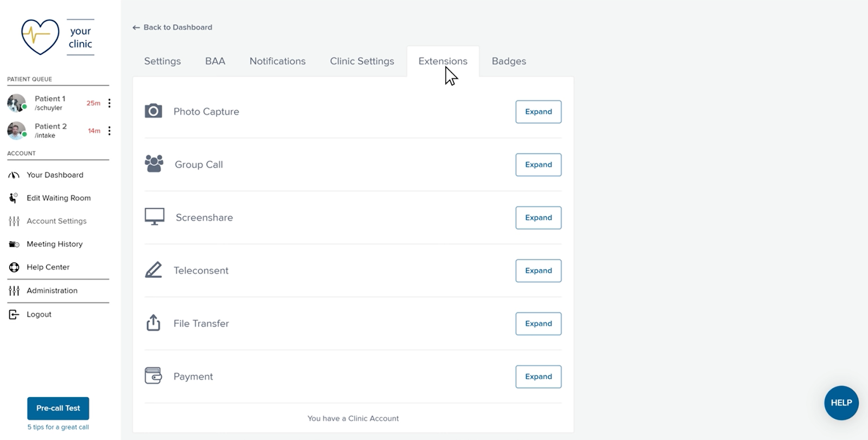Screen dimensions: 868x440
Task: Expand the Teleconsent extension
Action: [x=538, y=271]
